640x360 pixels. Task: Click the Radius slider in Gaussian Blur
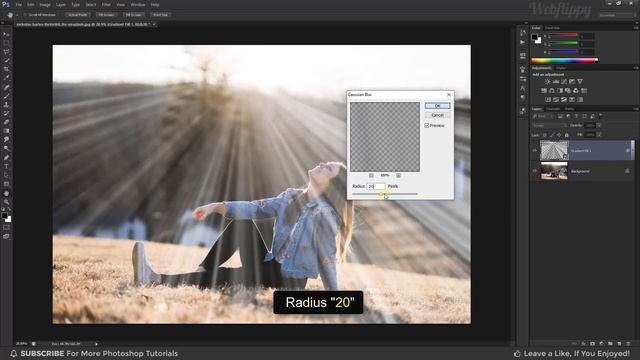point(385,194)
